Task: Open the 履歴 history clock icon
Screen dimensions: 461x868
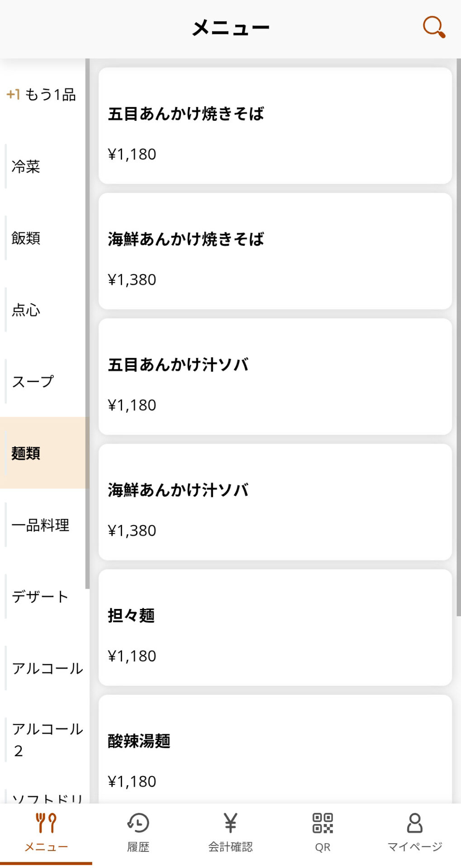Action: click(138, 823)
